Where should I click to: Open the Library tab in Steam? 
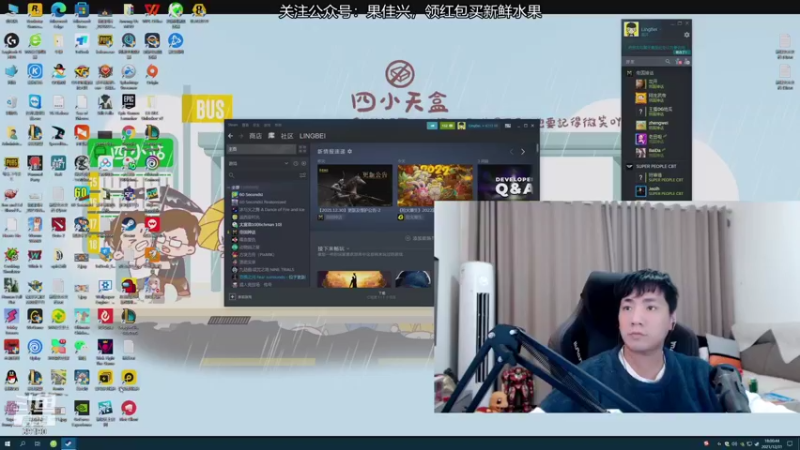click(x=271, y=136)
